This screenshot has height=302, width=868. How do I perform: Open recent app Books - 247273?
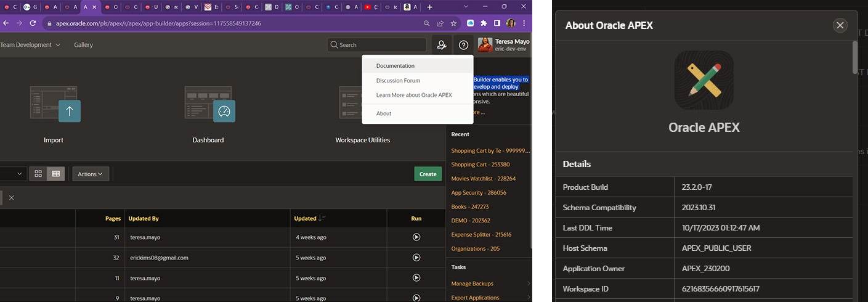tap(470, 206)
